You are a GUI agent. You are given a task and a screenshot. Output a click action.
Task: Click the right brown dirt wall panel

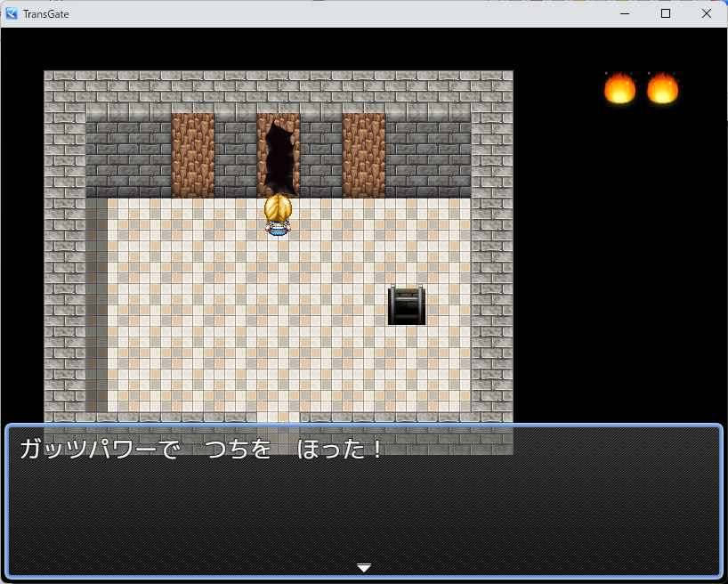pyautogui.click(x=364, y=156)
